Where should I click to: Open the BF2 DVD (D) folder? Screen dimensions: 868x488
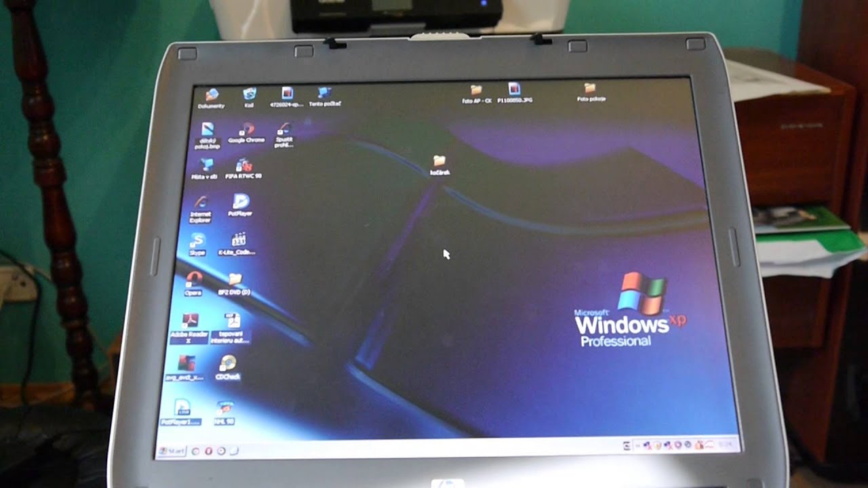pos(234,283)
